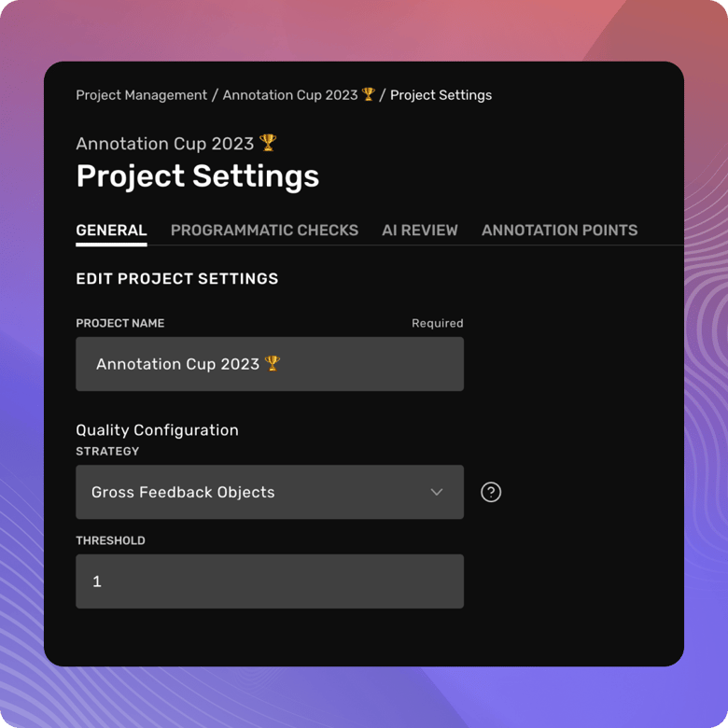Screen dimensions: 728x728
Task: Go to the ANNOTATION POINTS tab
Action: click(x=559, y=231)
